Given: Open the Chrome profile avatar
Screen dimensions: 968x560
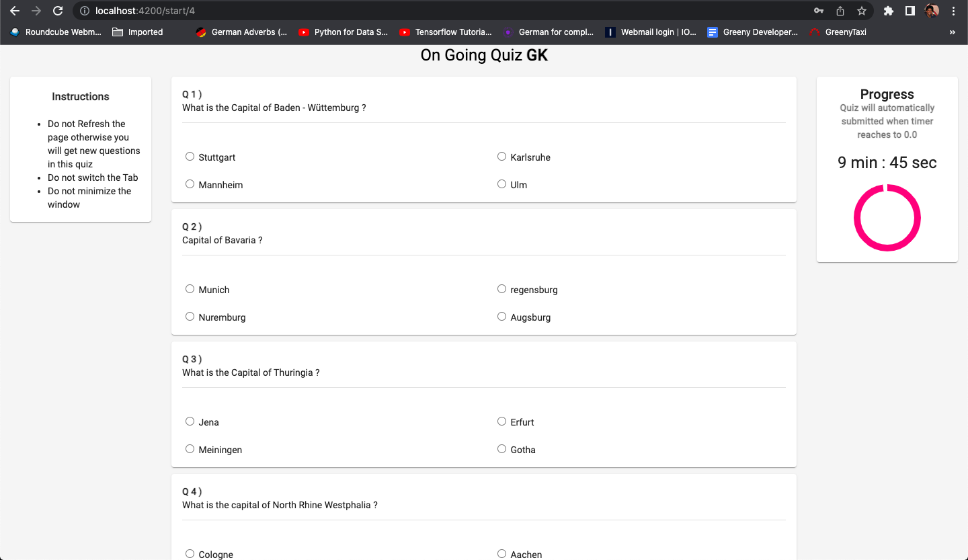Looking at the screenshot, I should coord(931,10).
